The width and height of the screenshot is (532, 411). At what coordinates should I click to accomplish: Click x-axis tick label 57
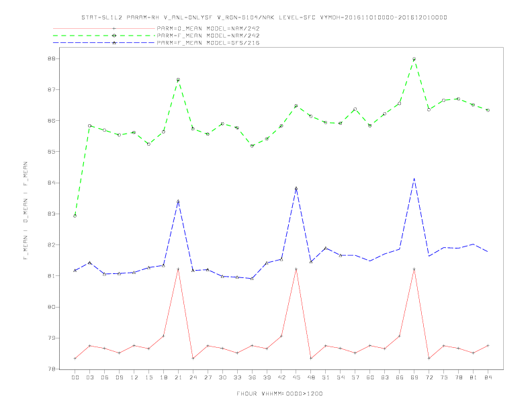tap(355, 377)
